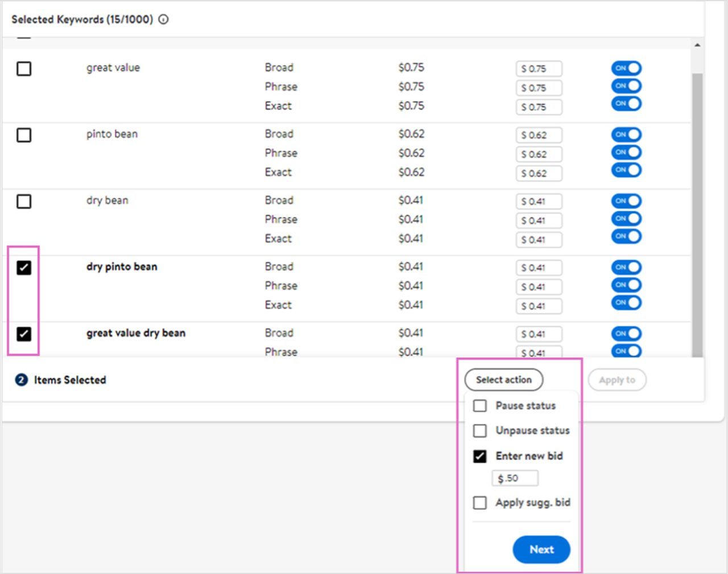Check the great value row checkbox
Screen dimensions: 728x574
click(23, 69)
